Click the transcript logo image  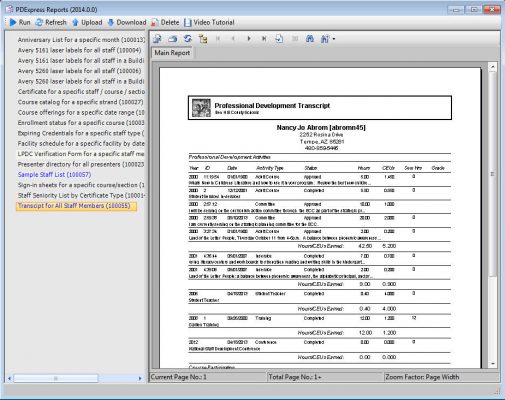201,108
